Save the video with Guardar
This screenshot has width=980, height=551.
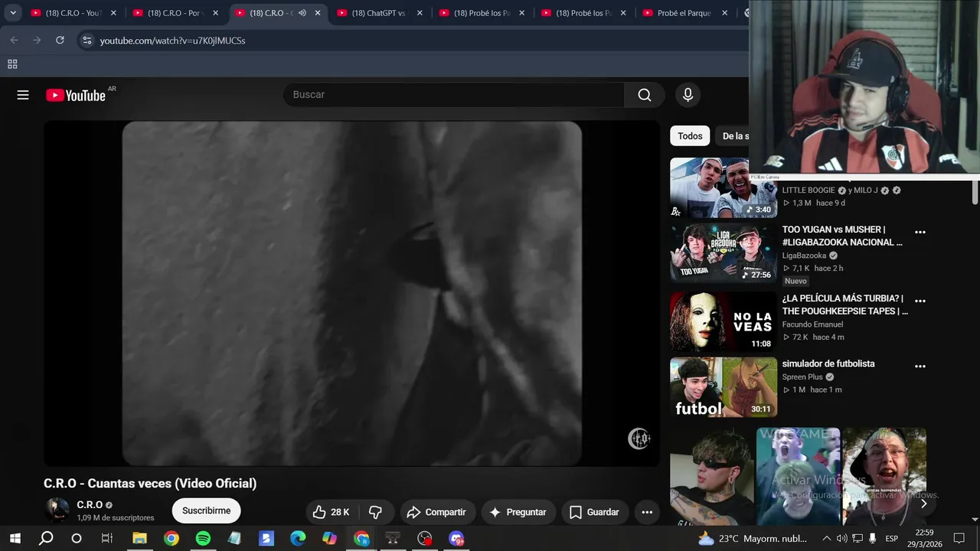click(594, 512)
